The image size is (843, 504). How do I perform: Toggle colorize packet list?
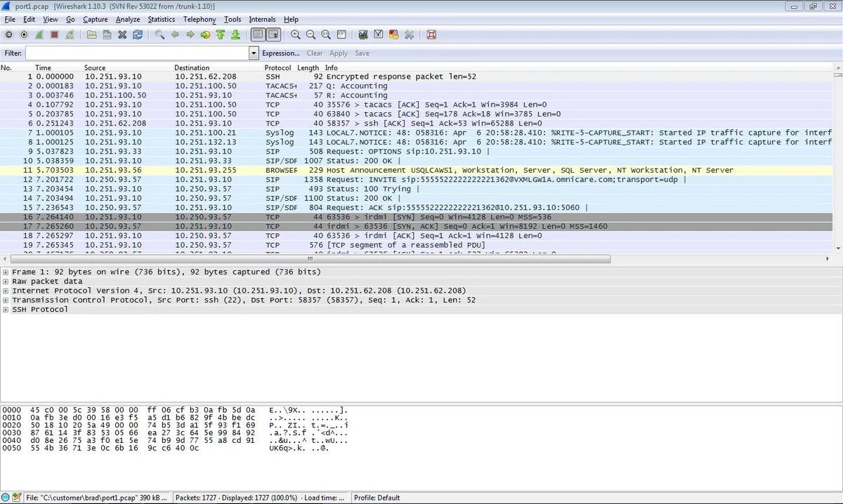259,34
